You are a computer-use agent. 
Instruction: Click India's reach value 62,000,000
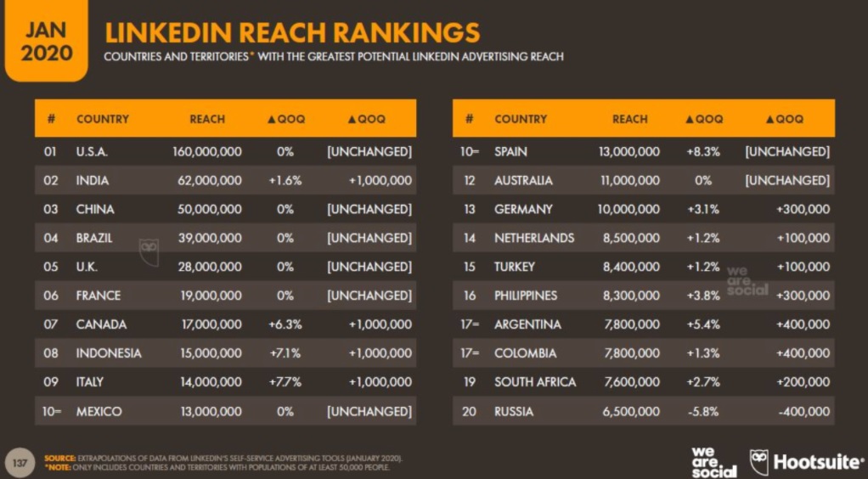(x=209, y=181)
